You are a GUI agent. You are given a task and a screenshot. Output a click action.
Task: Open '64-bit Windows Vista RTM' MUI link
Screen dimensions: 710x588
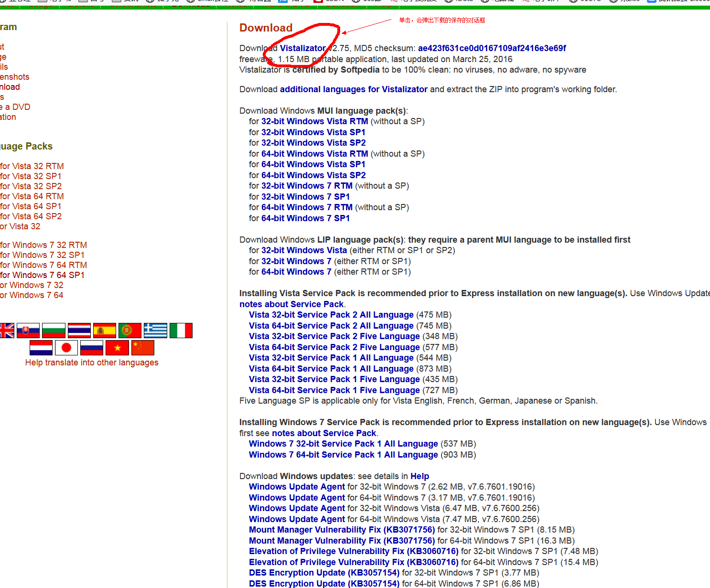(315, 154)
